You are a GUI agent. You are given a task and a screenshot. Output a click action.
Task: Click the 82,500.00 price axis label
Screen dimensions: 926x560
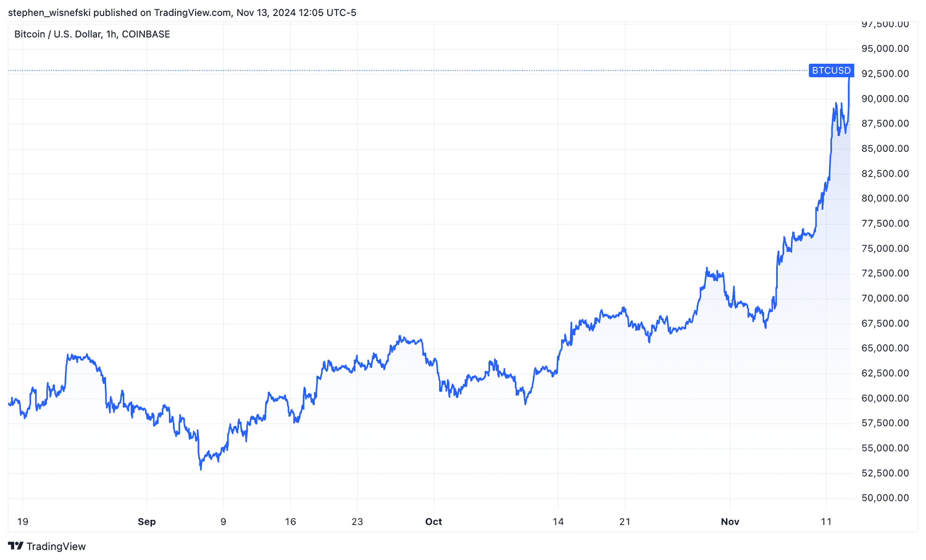point(885,173)
